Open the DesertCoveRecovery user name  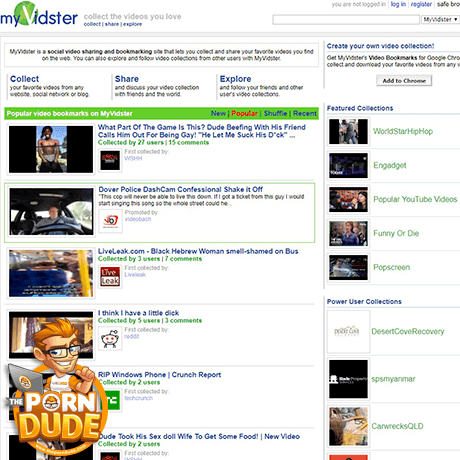pyautogui.click(x=408, y=332)
